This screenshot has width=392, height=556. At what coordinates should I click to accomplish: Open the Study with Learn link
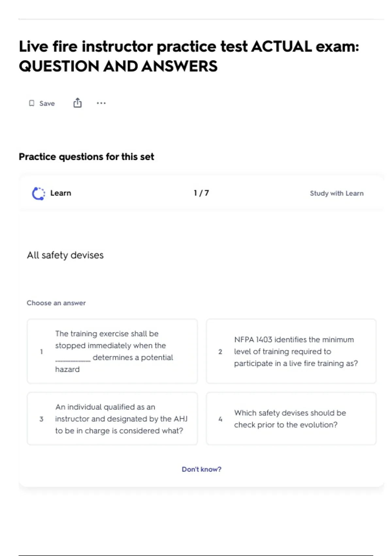click(336, 193)
